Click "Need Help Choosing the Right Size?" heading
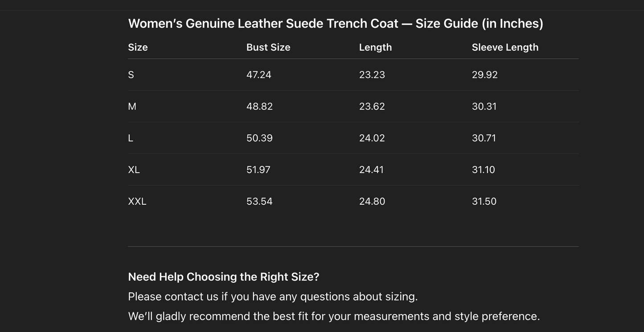 (x=223, y=277)
